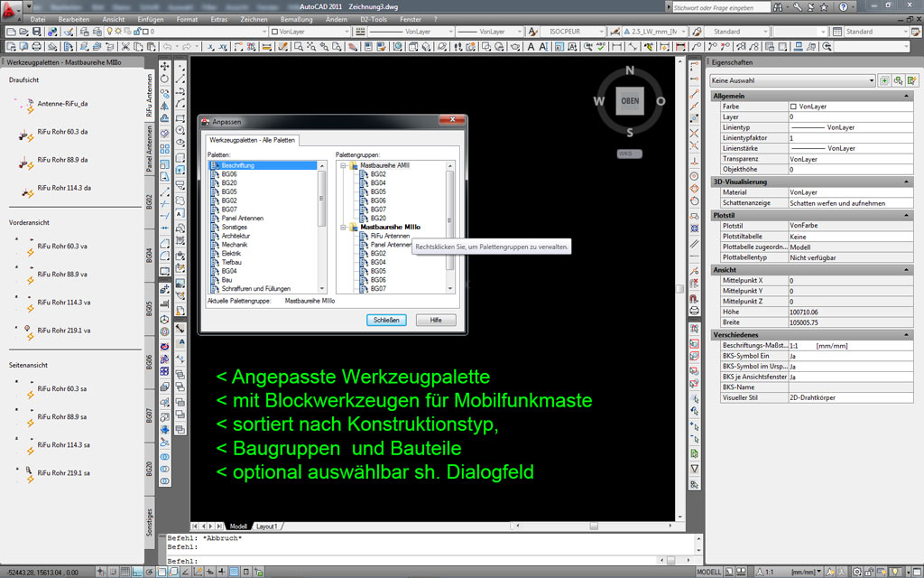This screenshot has height=578, width=924.
Task: Toggle the MODELL space button in status bar
Action: (x=709, y=572)
